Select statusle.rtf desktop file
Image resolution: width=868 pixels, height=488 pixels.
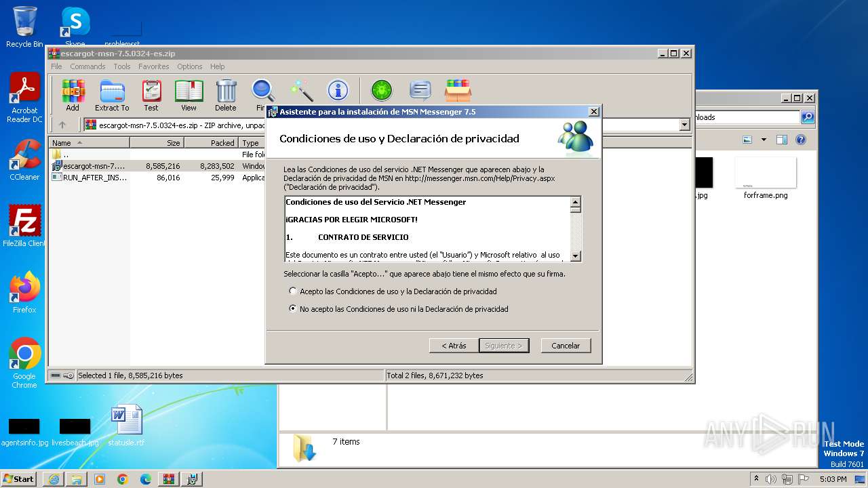[126, 426]
